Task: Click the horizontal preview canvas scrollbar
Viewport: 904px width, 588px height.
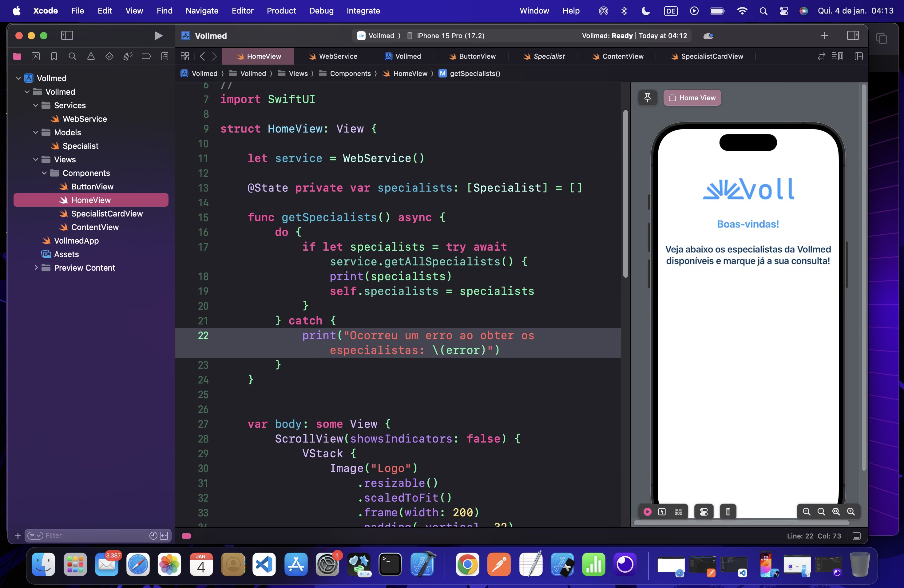Action: tap(741, 523)
